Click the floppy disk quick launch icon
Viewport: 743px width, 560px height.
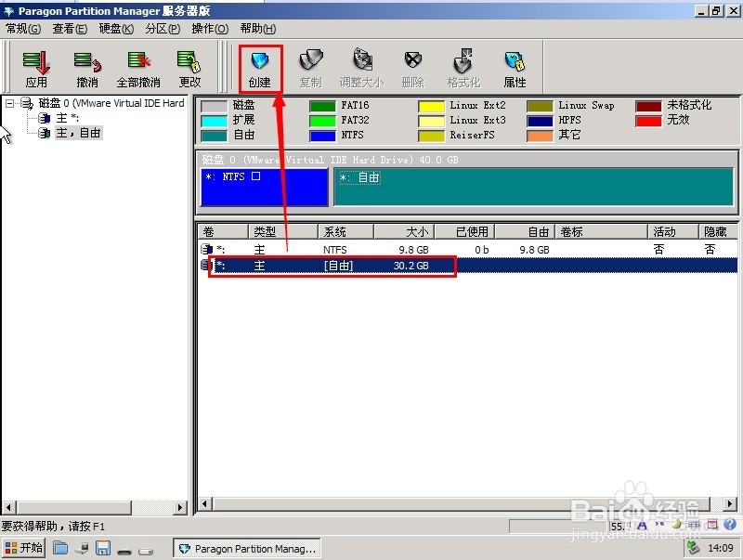click(103, 548)
